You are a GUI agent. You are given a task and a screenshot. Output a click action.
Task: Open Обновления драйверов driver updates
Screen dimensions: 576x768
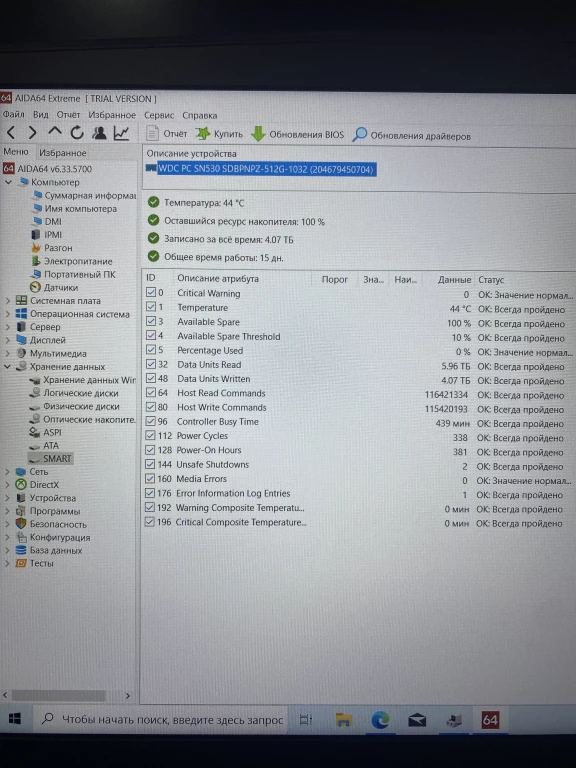click(x=411, y=135)
